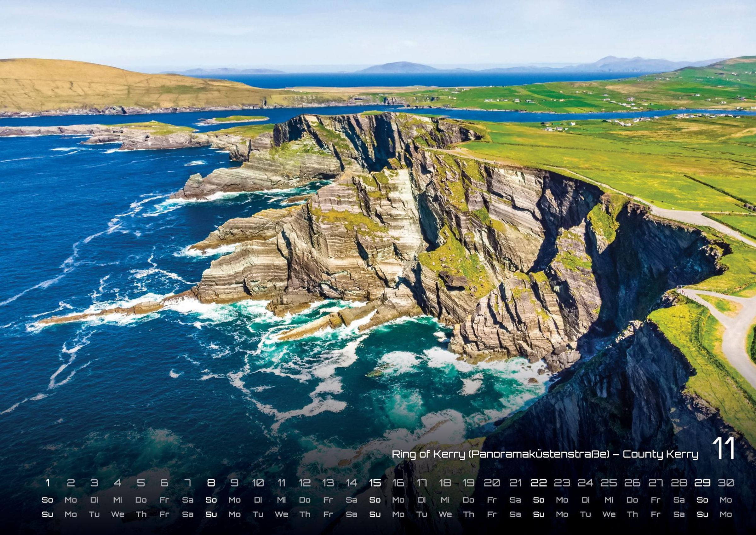Click date 4 in the calendar strip
756x535 pixels.
click(117, 483)
